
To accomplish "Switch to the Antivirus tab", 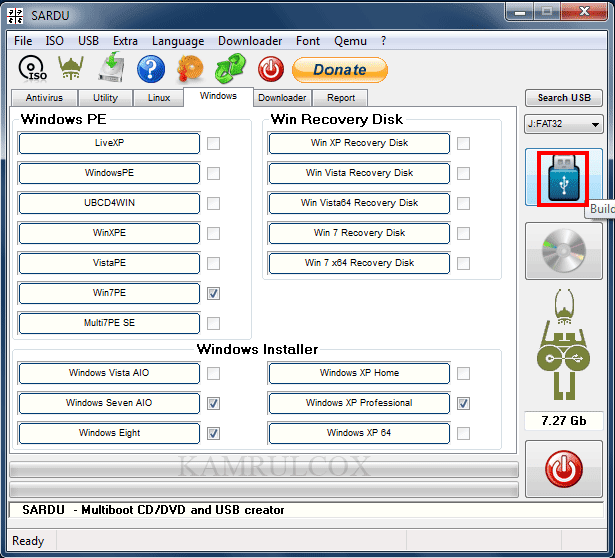I will pyautogui.click(x=44, y=98).
